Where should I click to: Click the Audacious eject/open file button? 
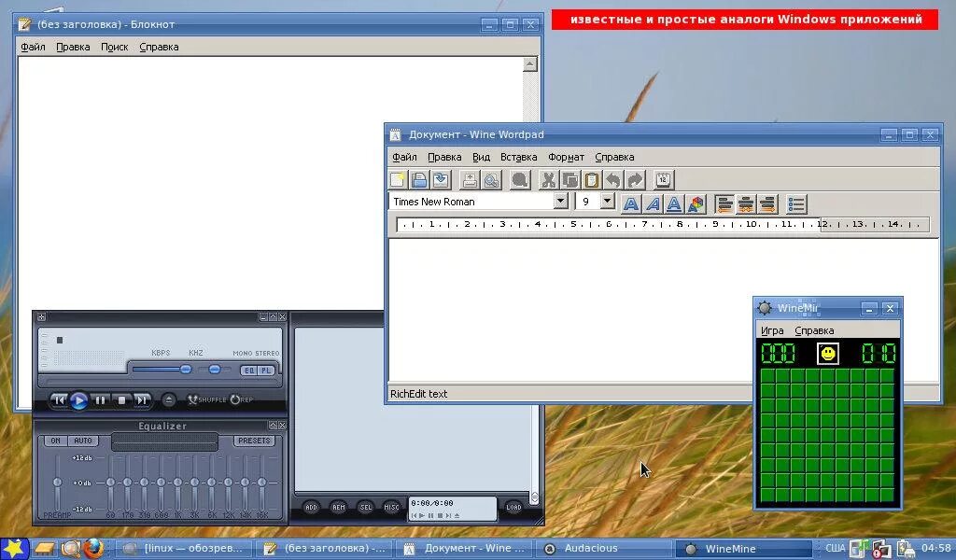coord(169,399)
